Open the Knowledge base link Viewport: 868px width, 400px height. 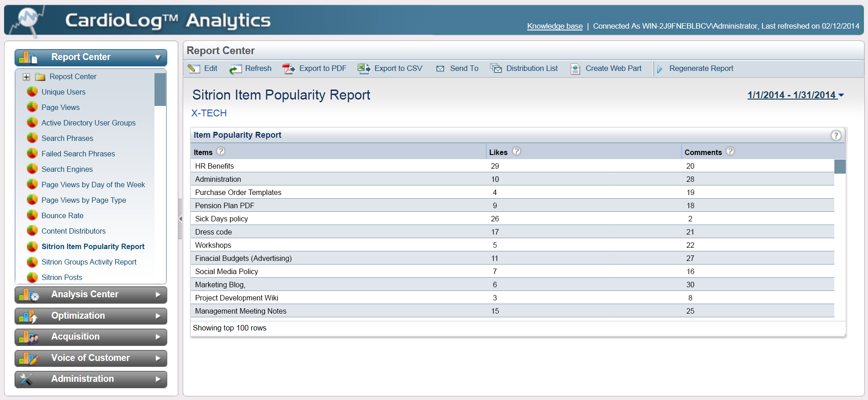pos(555,26)
